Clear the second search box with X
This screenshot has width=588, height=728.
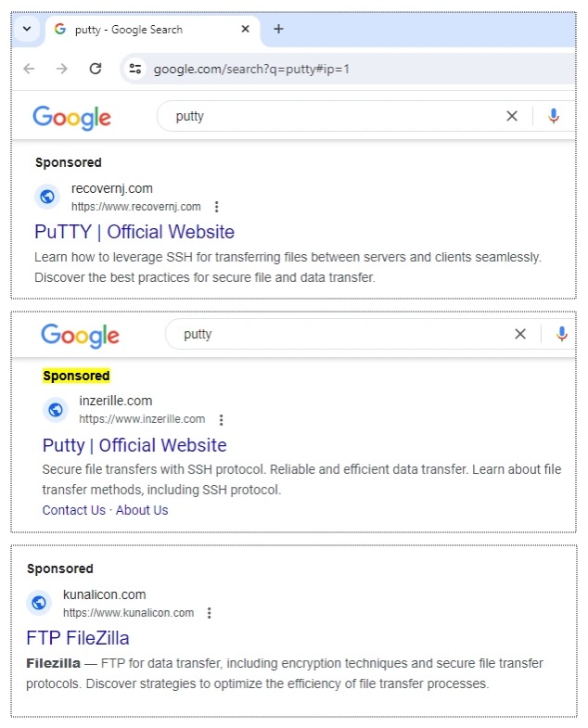(520, 334)
